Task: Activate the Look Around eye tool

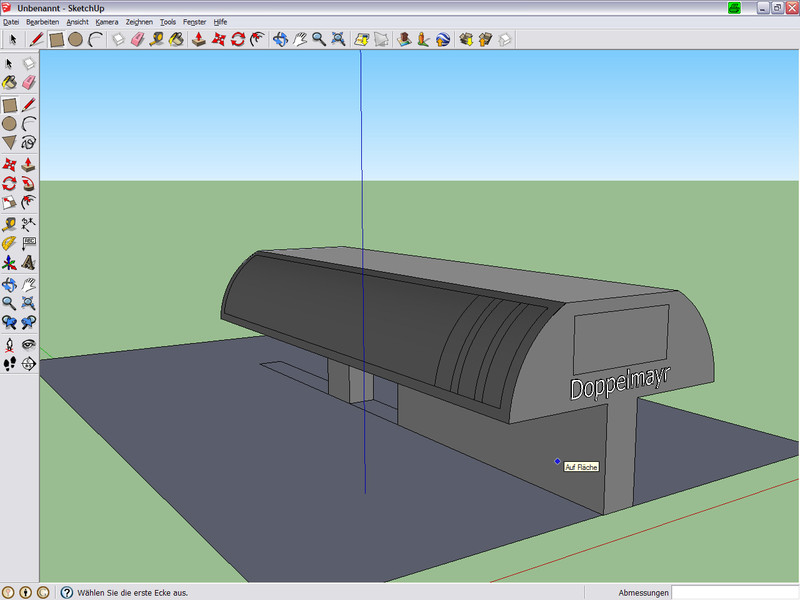Action: [29, 344]
